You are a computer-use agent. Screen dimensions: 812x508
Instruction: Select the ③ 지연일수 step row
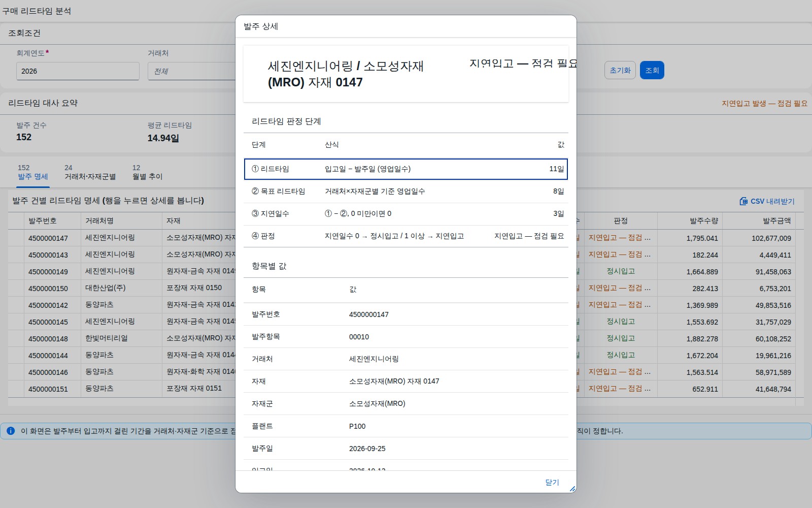[406, 214]
